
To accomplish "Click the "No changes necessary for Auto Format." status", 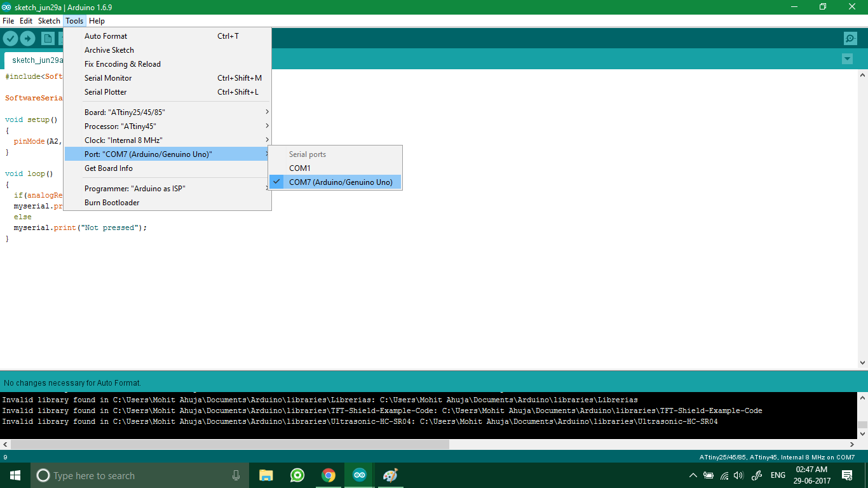I will [72, 383].
